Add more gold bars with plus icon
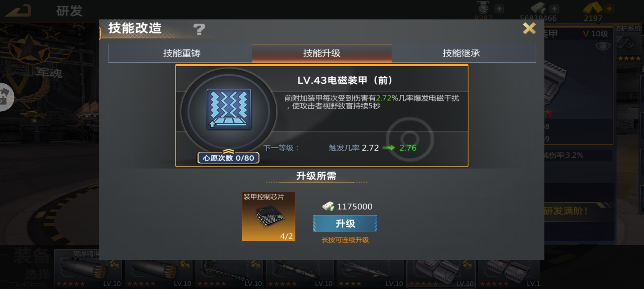 609,9
